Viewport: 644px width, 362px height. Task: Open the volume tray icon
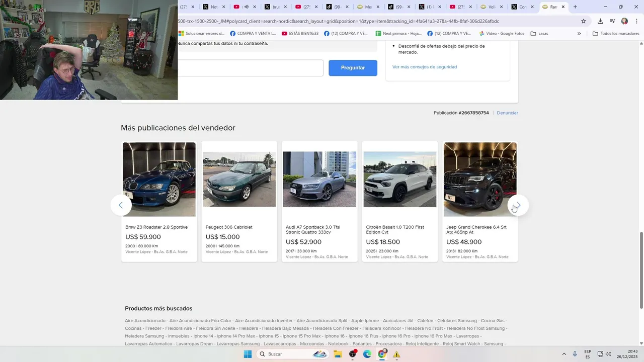click(608, 354)
